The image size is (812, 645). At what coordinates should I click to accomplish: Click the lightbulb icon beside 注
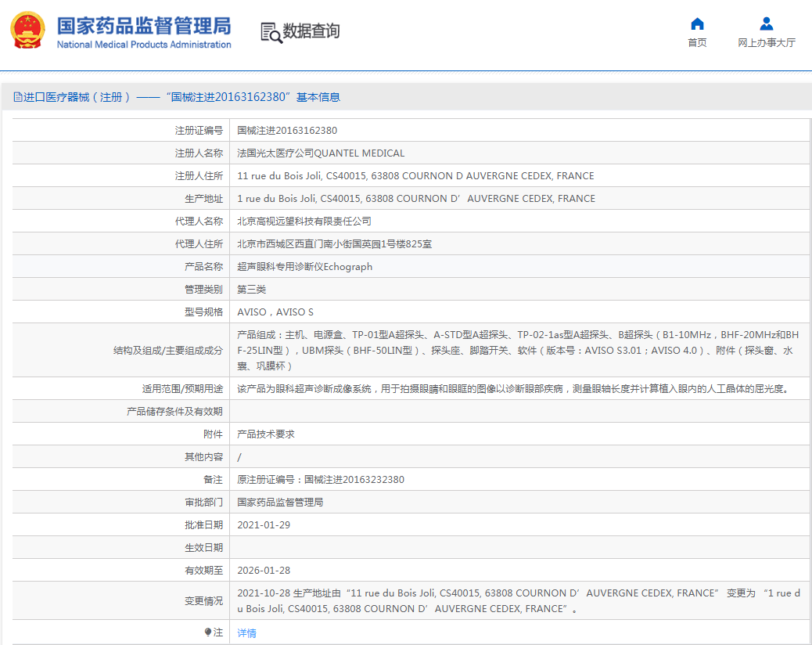(x=207, y=632)
